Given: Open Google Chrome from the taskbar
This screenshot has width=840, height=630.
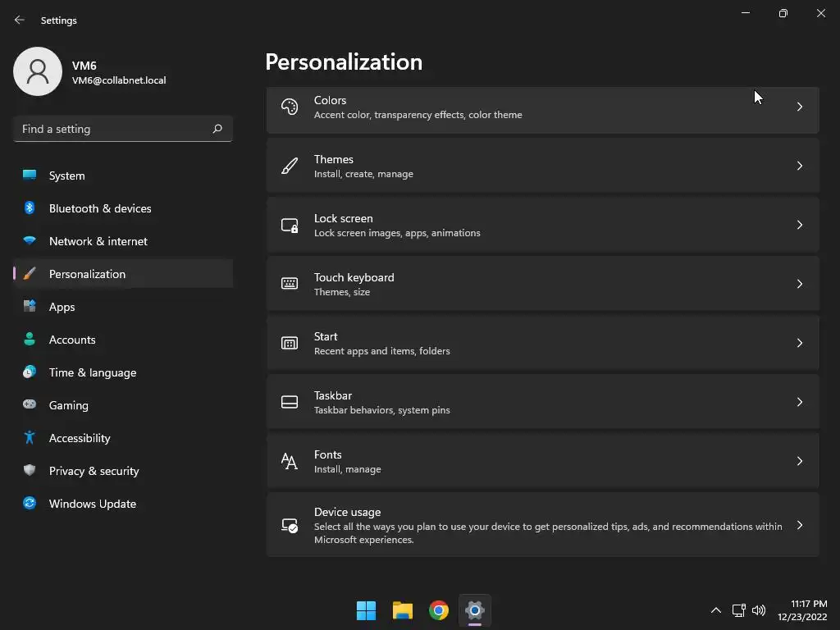Looking at the screenshot, I should click(x=439, y=610).
